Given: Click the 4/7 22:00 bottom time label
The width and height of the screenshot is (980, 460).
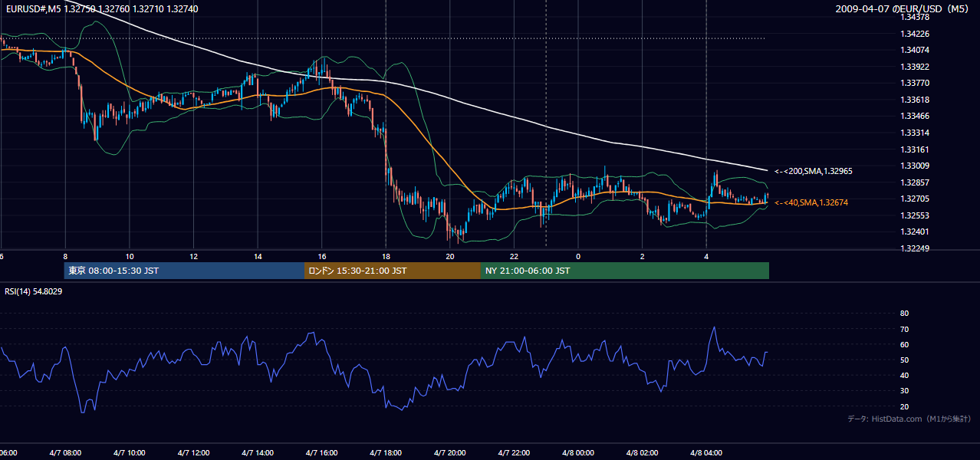Looking at the screenshot, I should coord(514,453).
